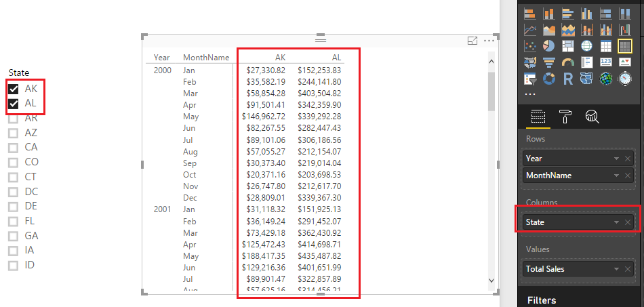This screenshot has width=644, height=307.
Task: Open the State field dropdown arrow
Action: click(616, 222)
